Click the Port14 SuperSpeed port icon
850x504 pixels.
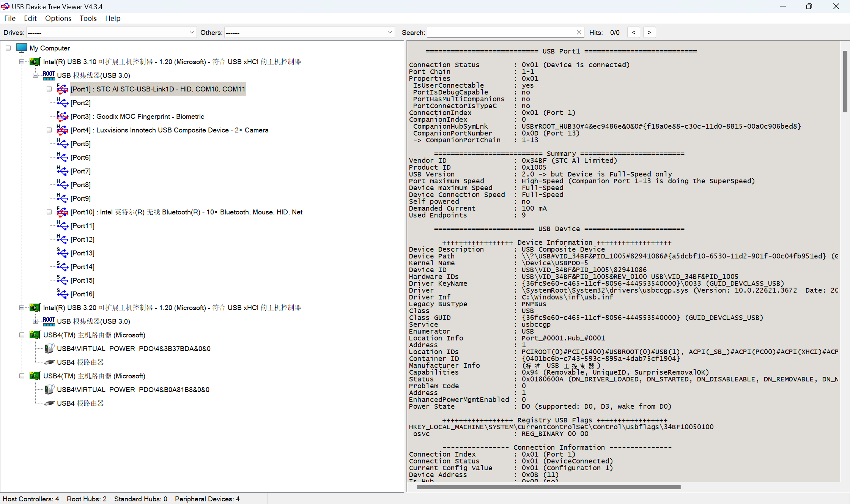click(x=62, y=266)
